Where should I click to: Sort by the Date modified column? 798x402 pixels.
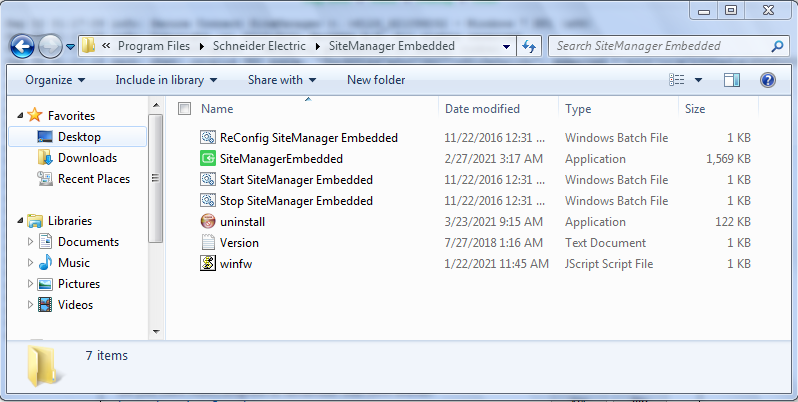pos(482,109)
